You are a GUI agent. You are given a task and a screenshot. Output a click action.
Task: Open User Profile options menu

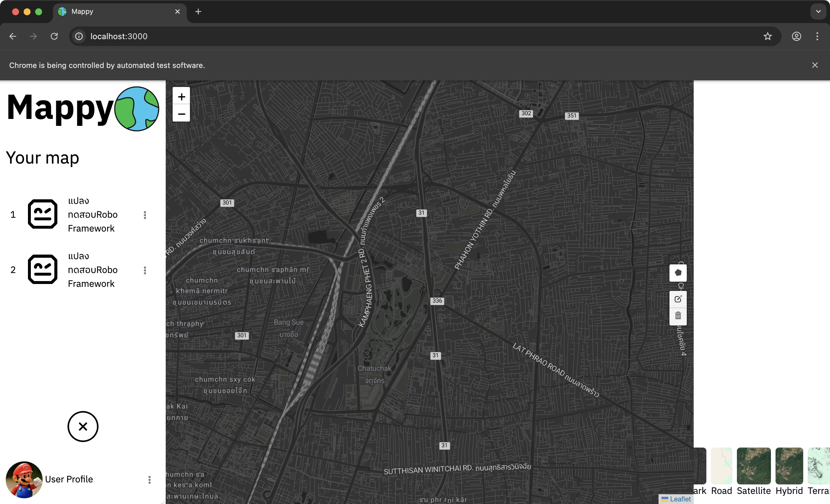tap(150, 480)
